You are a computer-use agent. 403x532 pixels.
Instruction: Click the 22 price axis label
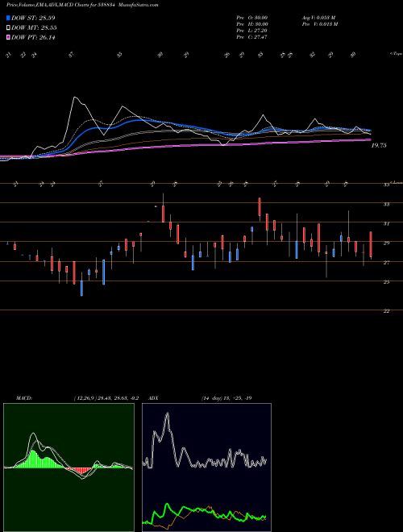point(386,311)
